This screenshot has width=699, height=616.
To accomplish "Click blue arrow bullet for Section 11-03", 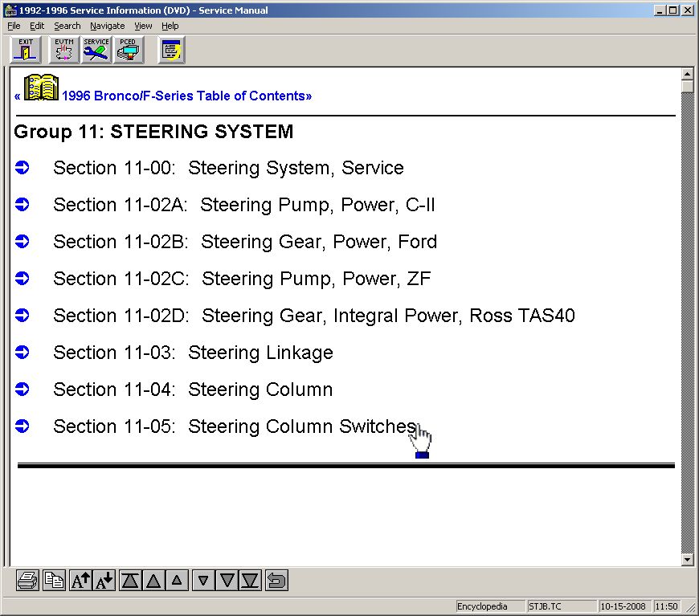I will [22, 353].
